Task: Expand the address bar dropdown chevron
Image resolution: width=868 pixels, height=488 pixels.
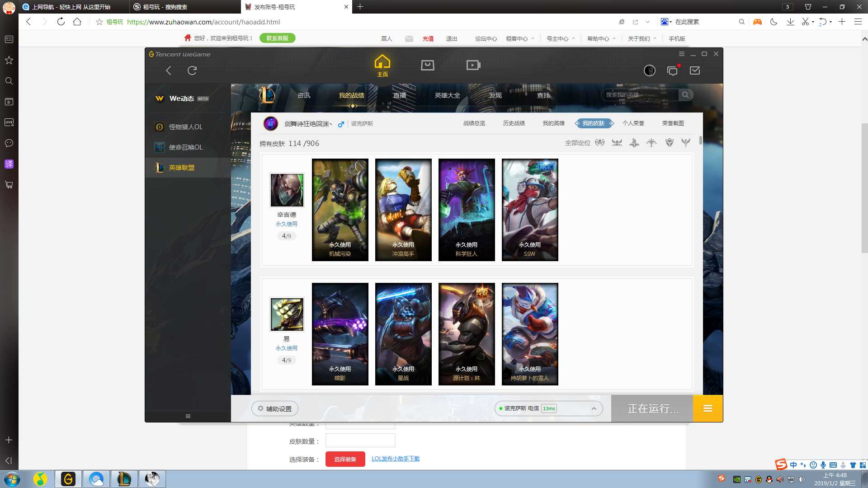Action: (x=647, y=22)
